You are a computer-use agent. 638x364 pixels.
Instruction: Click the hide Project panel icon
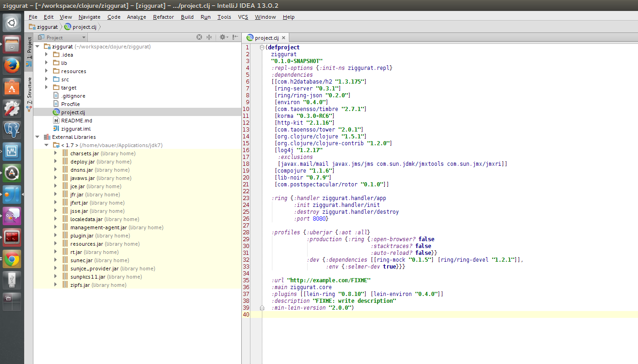point(235,37)
